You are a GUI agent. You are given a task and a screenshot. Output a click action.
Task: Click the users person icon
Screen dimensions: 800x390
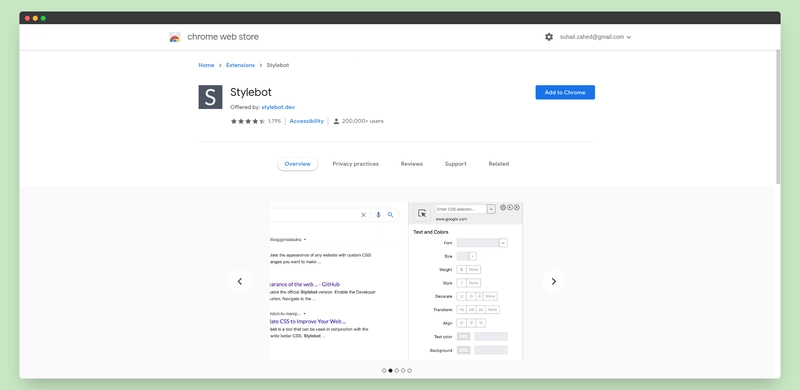click(x=336, y=121)
